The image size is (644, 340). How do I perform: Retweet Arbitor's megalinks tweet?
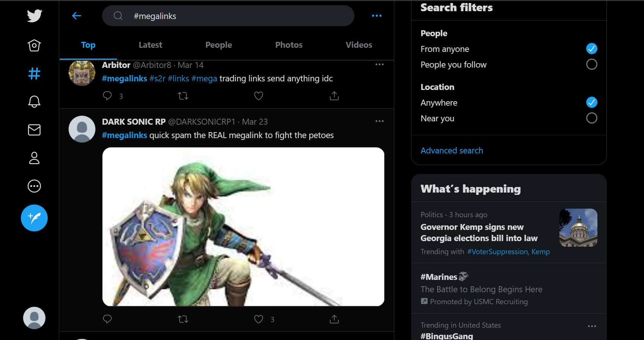pyautogui.click(x=183, y=96)
